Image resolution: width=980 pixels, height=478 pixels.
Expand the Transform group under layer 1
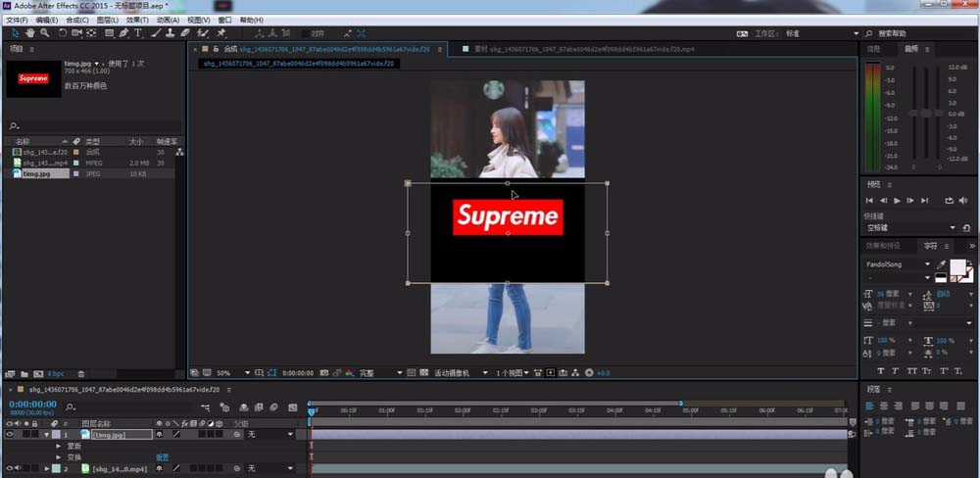click(x=59, y=457)
